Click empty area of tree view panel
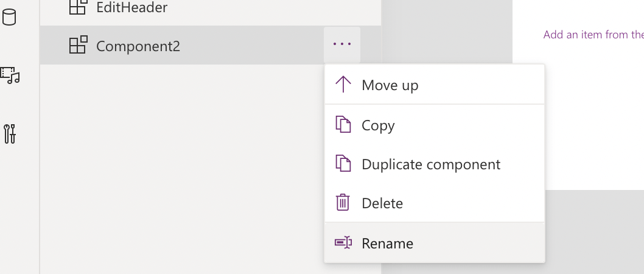This screenshot has height=274, width=644. point(183,170)
